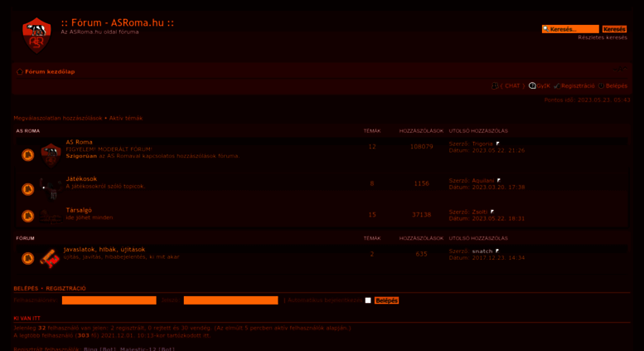The width and height of the screenshot is (644, 351).
Task: Open Aquilani author profile link
Action: coord(483,181)
